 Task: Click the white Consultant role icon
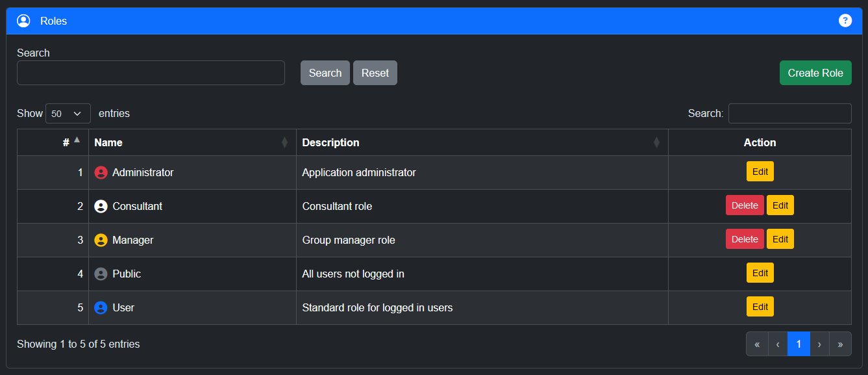101,207
